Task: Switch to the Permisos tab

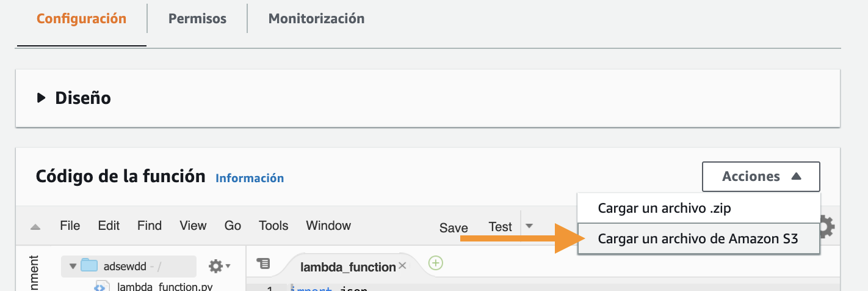Action: [x=197, y=19]
